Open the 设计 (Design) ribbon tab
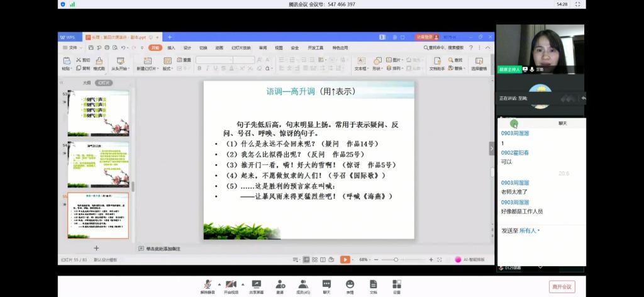Image resolution: width=644 pixels, height=297 pixels. pyautogui.click(x=187, y=48)
